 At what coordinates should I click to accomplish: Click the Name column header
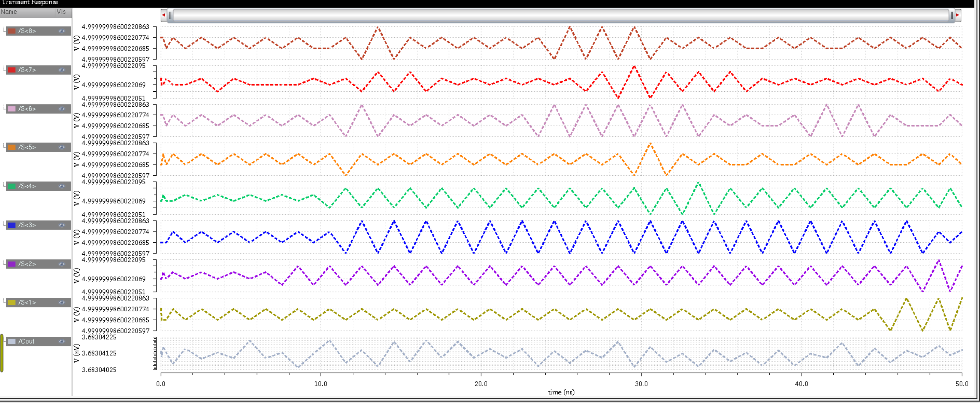click(x=27, y=12)
